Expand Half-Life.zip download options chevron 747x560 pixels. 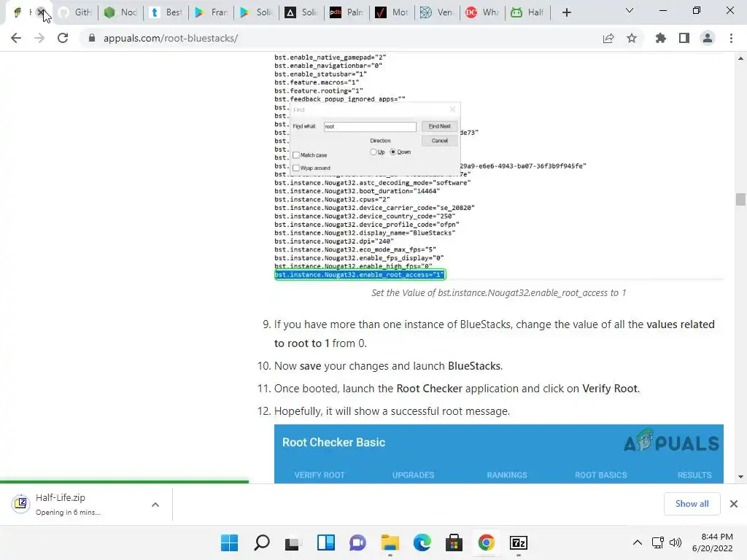(155, 505)
